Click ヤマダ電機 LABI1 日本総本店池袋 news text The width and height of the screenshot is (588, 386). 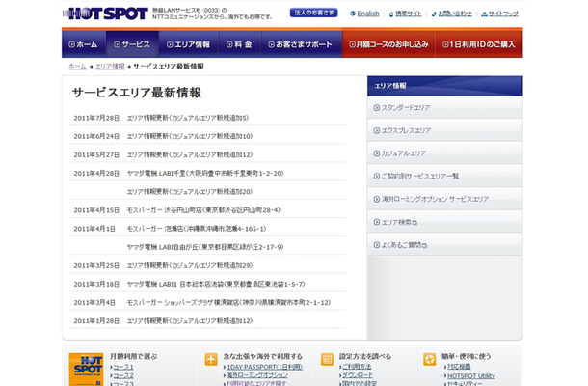click(216, 285)
